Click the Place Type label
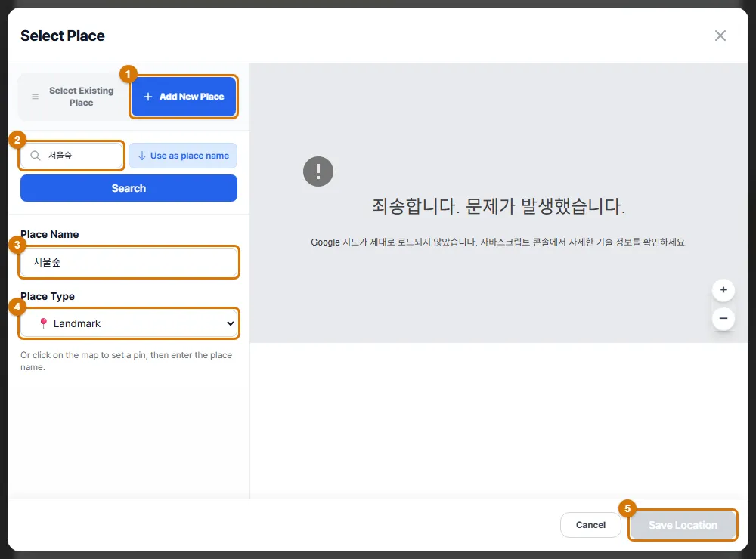This screenshot has width=756, height=559. 47,296
